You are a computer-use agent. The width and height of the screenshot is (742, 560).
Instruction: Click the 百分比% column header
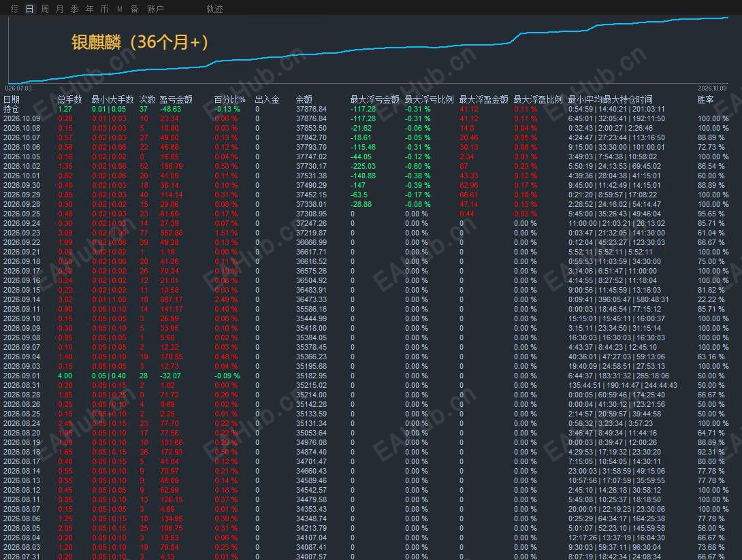tap(230, 99)
